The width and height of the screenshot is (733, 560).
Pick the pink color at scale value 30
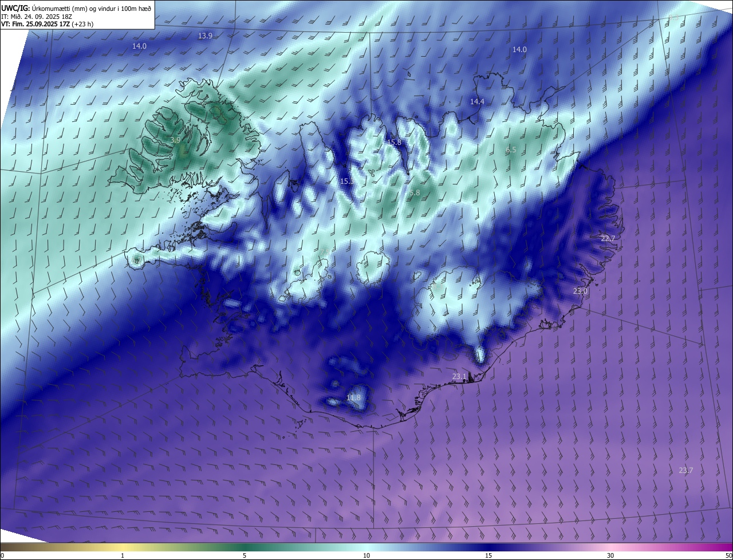click(x=610, y=547)
